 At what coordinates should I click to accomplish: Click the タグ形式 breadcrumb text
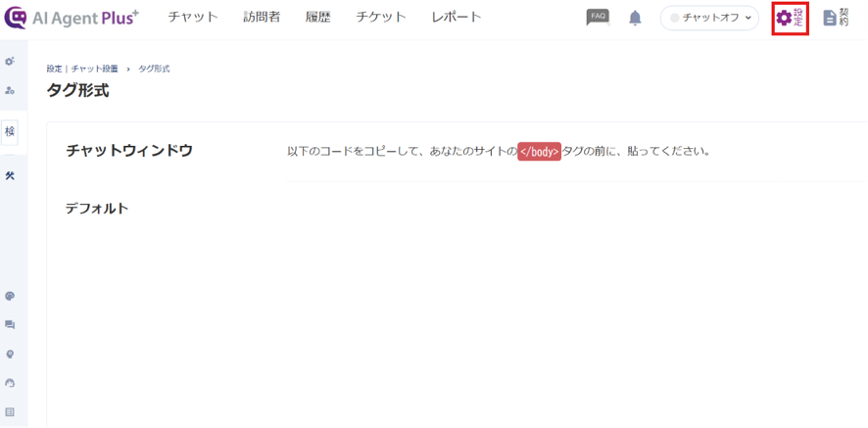(x=154, y=69)
